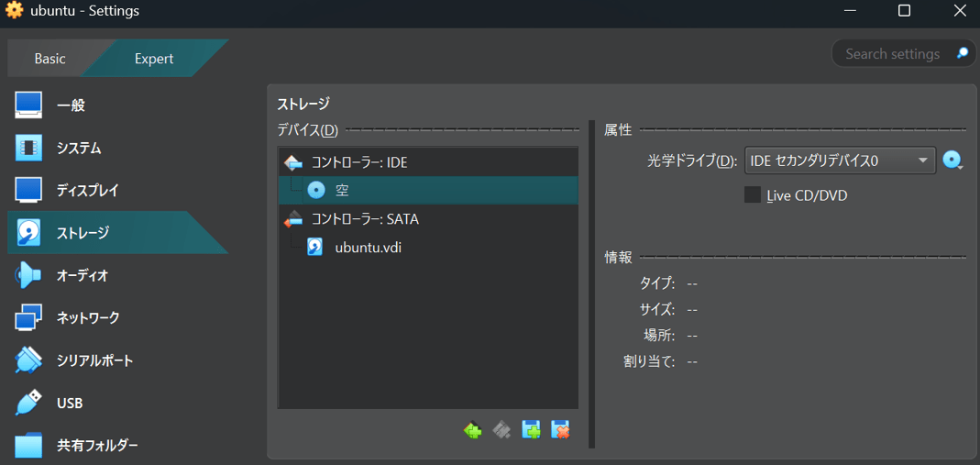980x465 pixels.
Task: Select the ストレージ category in sidebar
Action: tap(117, 233)
